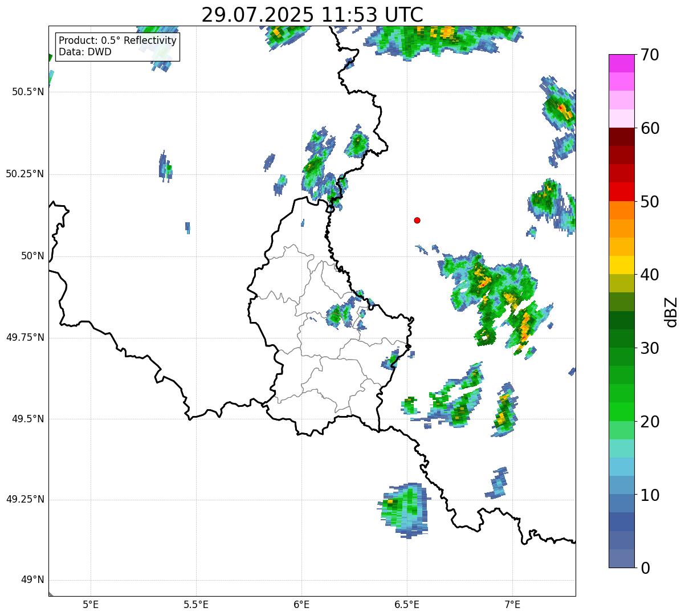Click the 6.5°E longitude label
This screenshot has height=616, width=685.
point(407,604)
